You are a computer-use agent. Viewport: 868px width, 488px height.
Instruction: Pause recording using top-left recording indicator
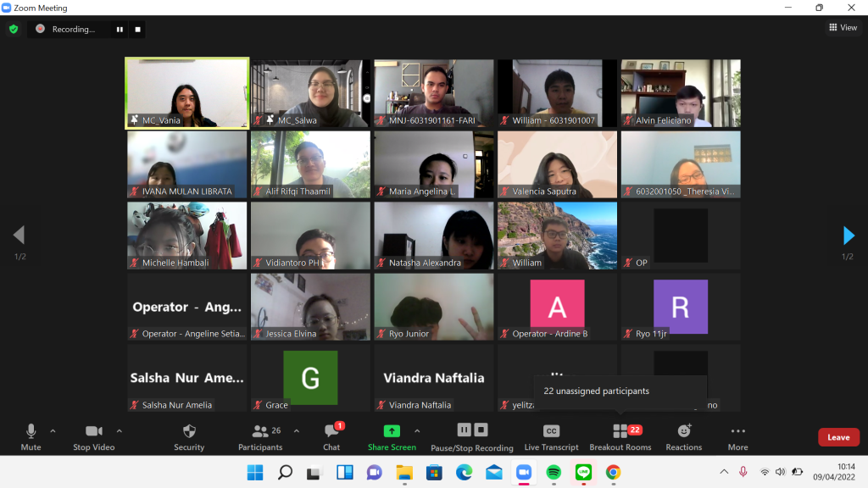120,29
